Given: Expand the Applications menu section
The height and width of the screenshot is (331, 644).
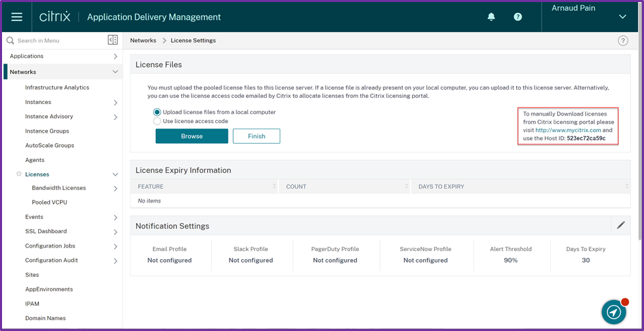Looking at the screenshot, I should point(115,56).
